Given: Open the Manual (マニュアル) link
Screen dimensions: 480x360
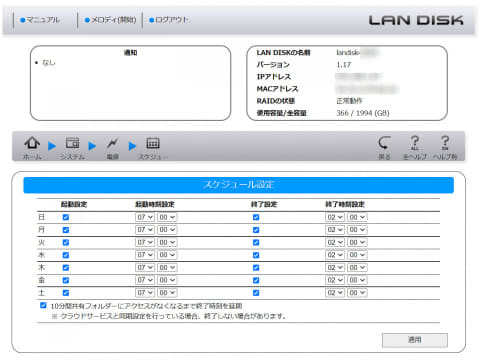Looking at the screenshot, I should 40,20.
